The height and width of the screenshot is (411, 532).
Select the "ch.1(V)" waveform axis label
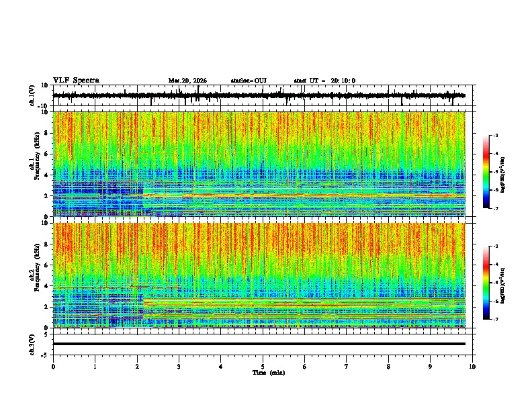pos(32,95)
